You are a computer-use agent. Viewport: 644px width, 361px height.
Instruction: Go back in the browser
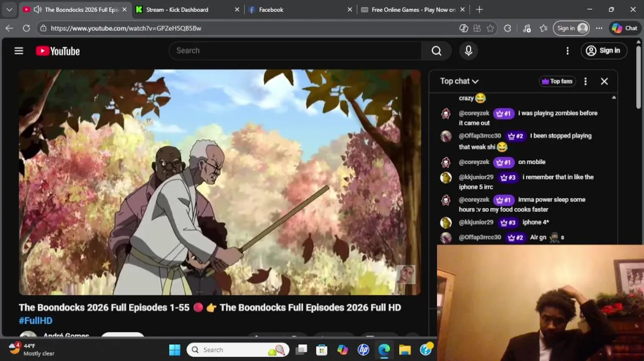[x=9, y=28]
